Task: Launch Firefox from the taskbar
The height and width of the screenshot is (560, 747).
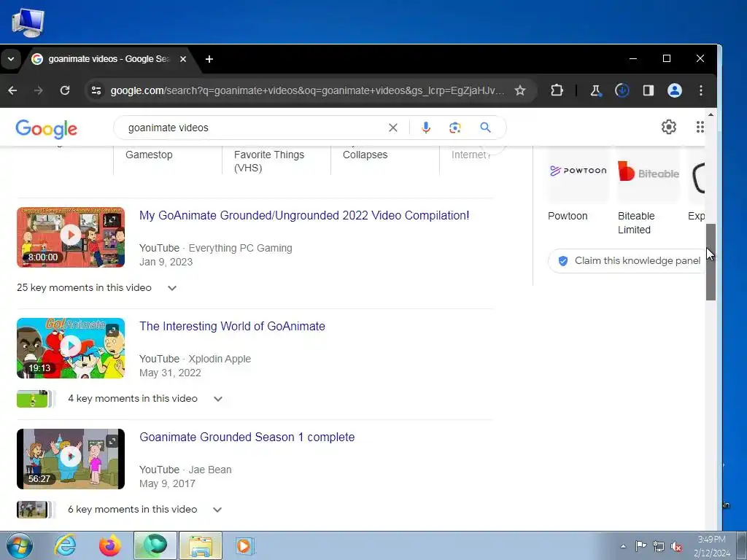Action: pyautogui.click(x=110, y=545)
